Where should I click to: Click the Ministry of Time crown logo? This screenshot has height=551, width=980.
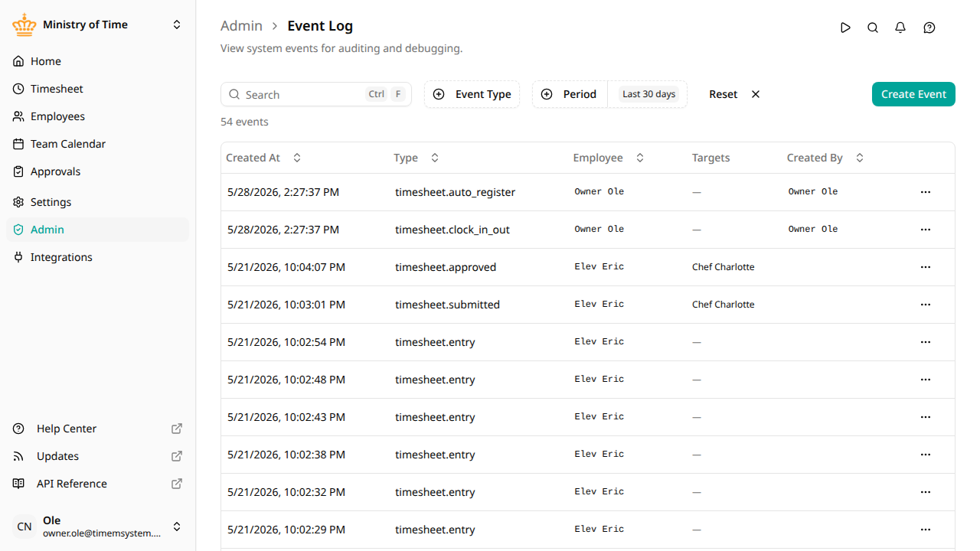click(x=24, y=24)
